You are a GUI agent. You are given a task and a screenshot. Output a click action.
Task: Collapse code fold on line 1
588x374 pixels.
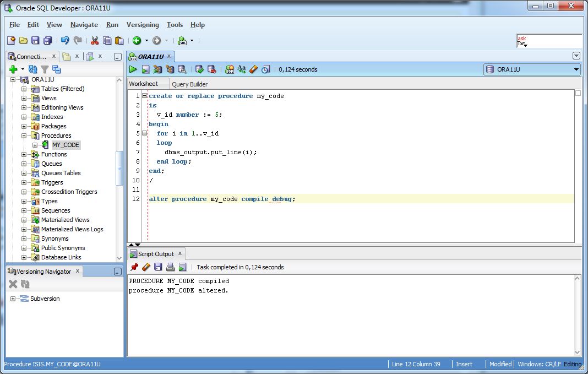click(144, 96)
